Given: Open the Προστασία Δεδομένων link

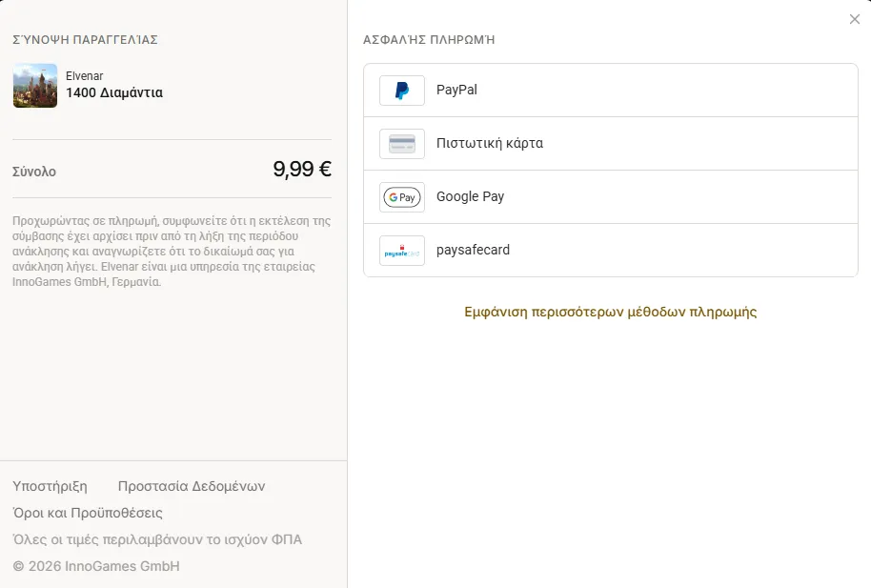Looking at the screenshot, I should (x=192, y=486).
